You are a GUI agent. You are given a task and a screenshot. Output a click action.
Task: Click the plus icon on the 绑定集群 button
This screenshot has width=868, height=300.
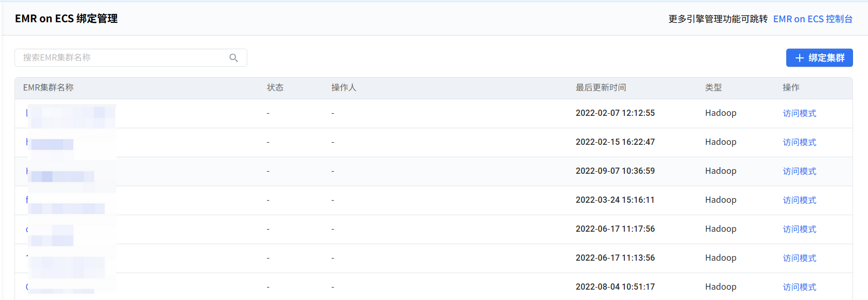pyautogui.click(x=799, y=58)
